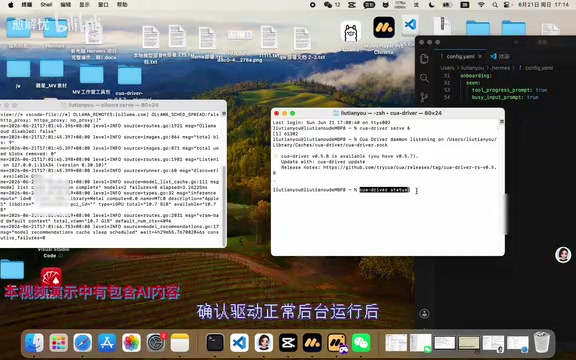Open Visual Studio Code from Dock

[x=239, y=343]
